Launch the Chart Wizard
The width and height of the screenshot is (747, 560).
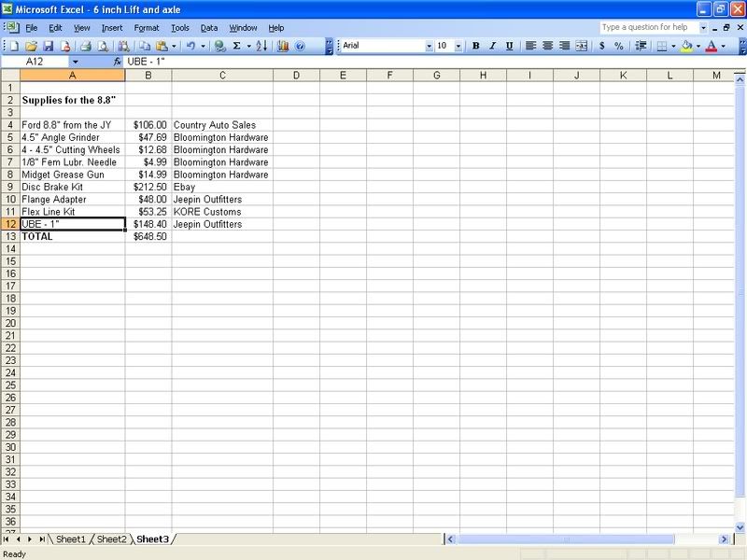point(283,46)
